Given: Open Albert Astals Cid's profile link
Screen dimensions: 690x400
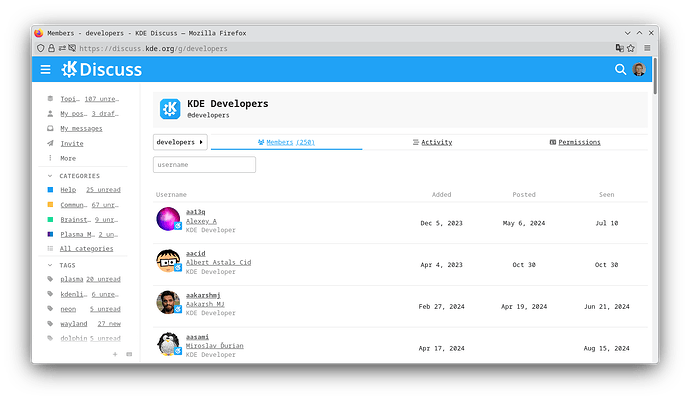Looking at the screenshot, I should pos(218,262).
